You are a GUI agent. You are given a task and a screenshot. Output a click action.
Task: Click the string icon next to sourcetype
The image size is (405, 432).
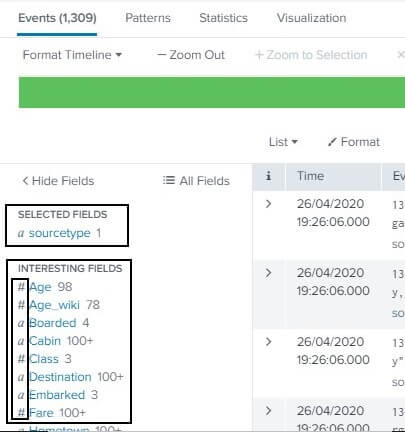coord(21,233)
